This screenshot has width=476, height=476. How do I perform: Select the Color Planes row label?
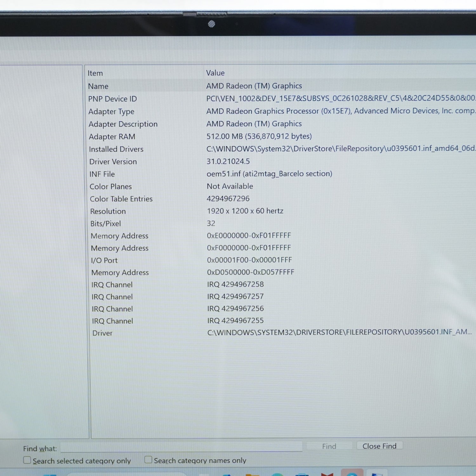coord(111,187)
